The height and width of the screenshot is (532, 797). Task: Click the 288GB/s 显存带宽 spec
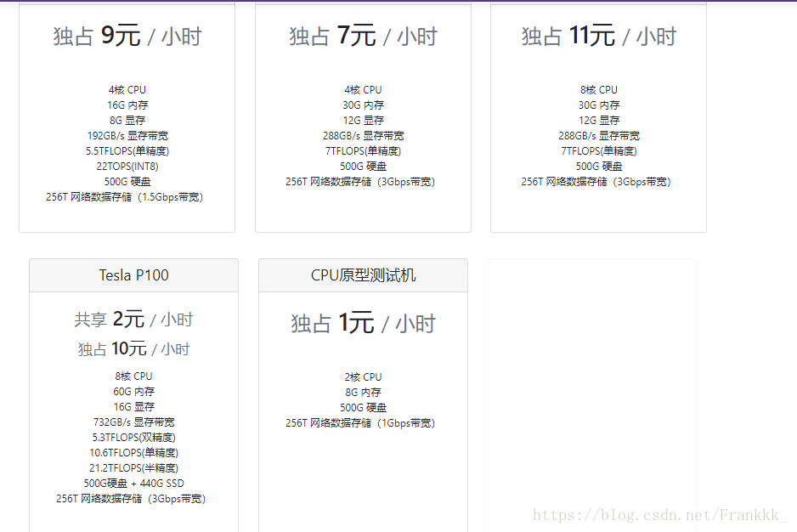(x=361, y=135)
